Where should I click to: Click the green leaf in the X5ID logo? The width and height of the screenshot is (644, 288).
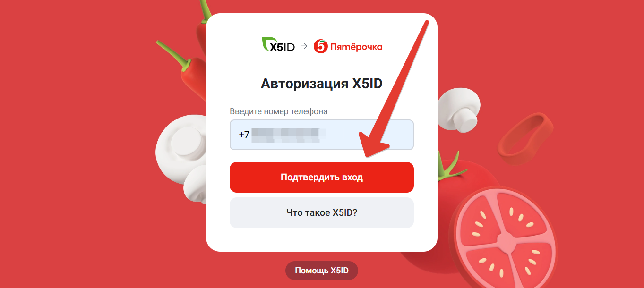267,43
